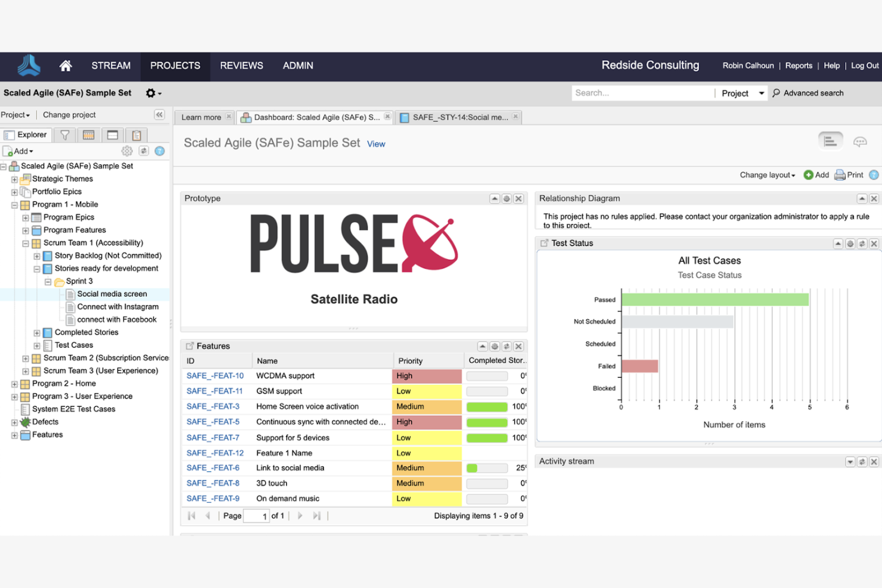The image size is (882, 588).
Task: Switch to the Filters funnel tab
Action: pyautogui.click(x=65, y=135)
